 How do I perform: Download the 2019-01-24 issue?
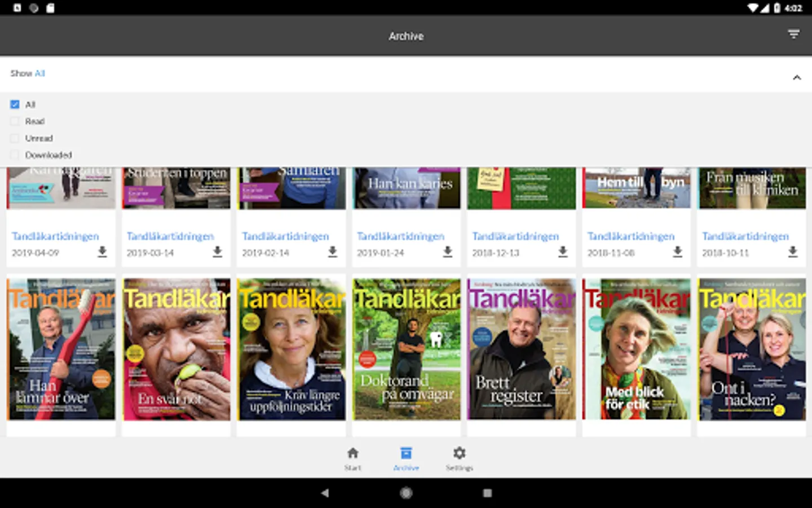click(x=448, y=252)
